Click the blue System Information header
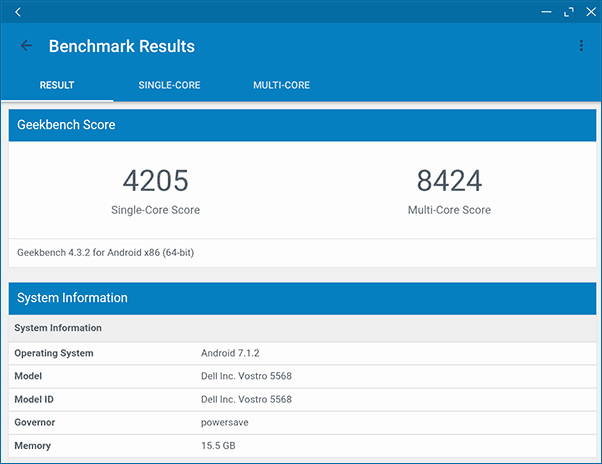The image size is (602, 464). coord(303,298)
